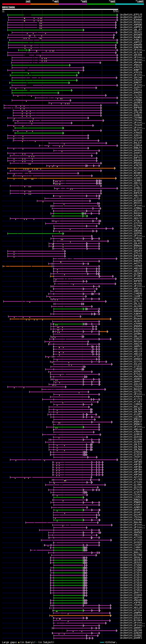Click the query end position 579
This screenshot has width=146, height=644.
[x=115, y=11]
